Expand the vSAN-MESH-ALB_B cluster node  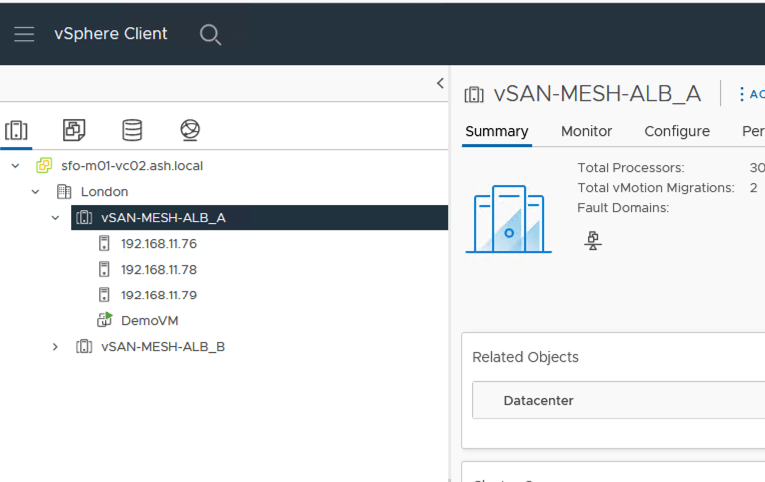point(55,347)
